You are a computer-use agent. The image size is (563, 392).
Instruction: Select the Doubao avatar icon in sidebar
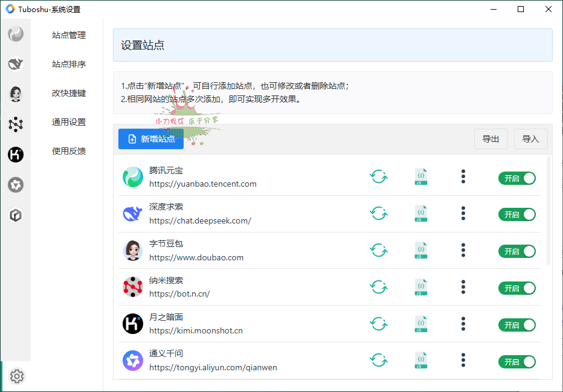[16, 94]
